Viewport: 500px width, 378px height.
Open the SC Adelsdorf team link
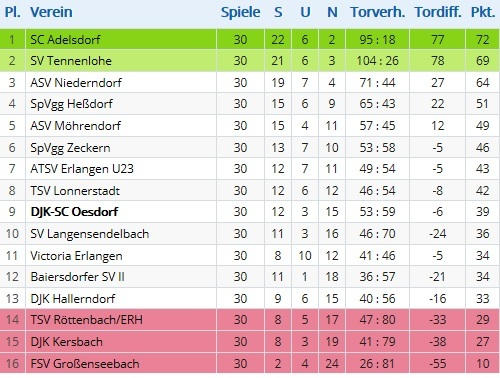coord(65,40)
